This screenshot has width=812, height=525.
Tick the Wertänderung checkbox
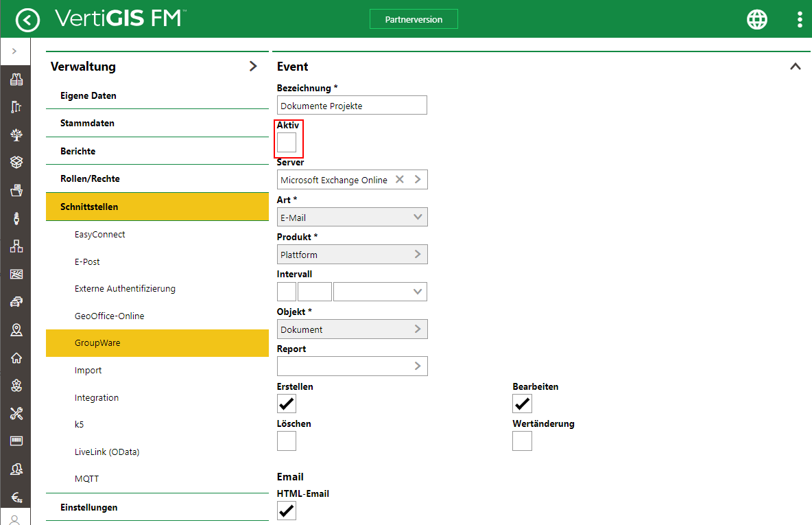tap(522, 441)
